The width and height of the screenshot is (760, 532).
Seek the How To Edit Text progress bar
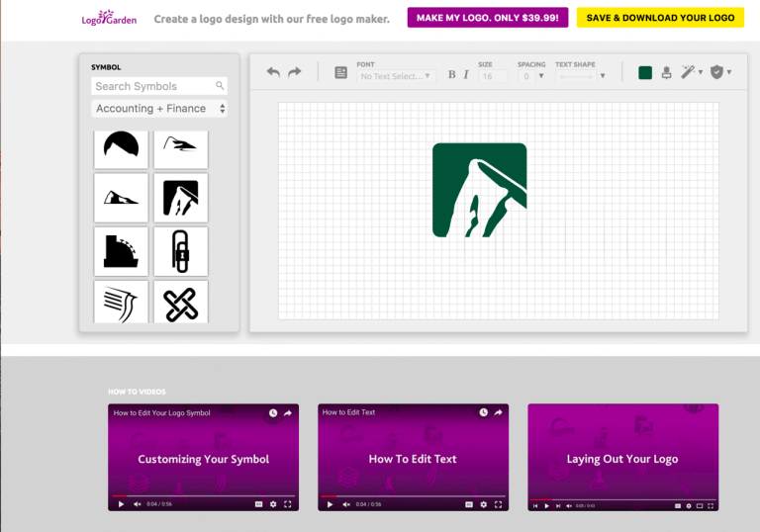point(413,496)
